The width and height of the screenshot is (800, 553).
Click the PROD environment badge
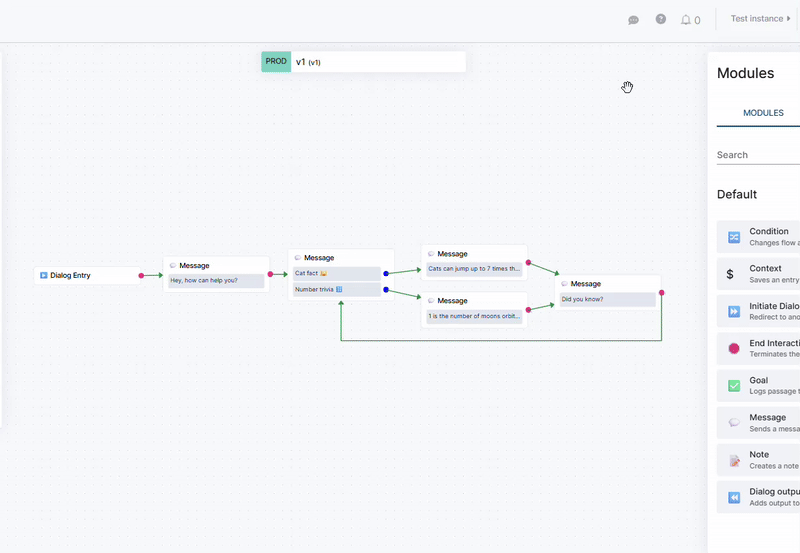[276, 62]
